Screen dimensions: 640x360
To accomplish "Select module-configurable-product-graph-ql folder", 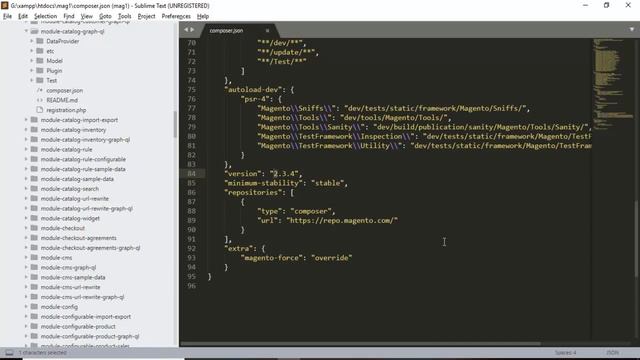I will pyautogui.click(x=90, y=336).
